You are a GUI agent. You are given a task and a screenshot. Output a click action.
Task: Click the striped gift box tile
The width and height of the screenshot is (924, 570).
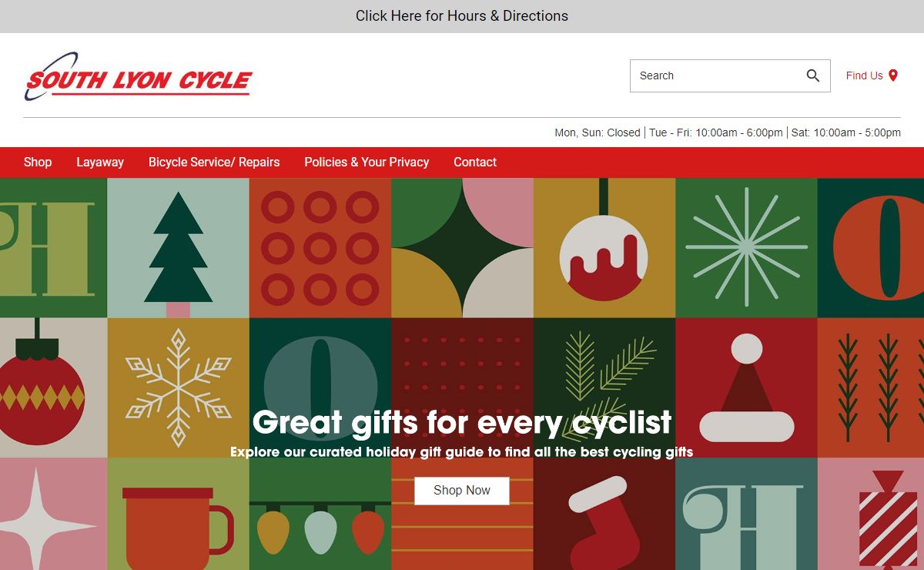(871, 514)
